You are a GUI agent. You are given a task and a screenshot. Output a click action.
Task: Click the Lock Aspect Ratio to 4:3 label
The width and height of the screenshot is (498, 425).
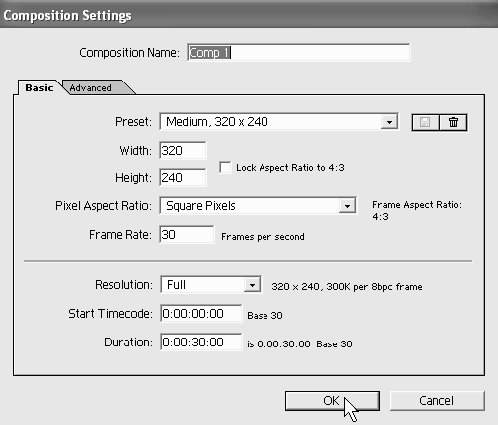point(290,168)
